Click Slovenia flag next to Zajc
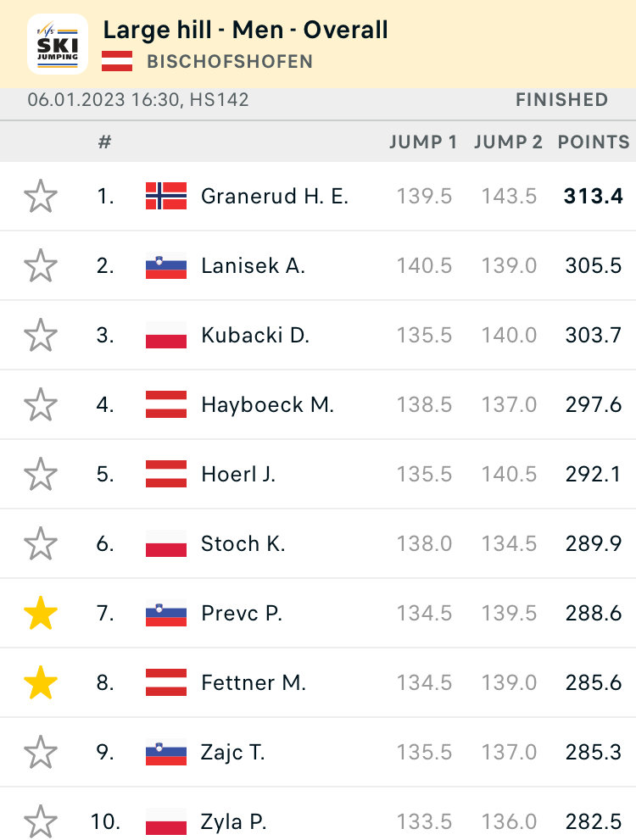This screenshot has height=840, width=636. click(166, 753)
